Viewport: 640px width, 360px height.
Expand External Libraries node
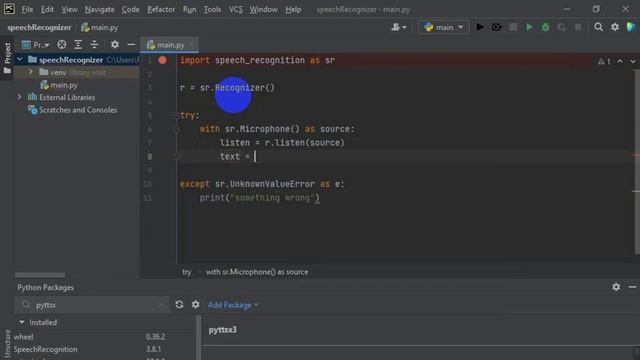[x=20, y=97]
